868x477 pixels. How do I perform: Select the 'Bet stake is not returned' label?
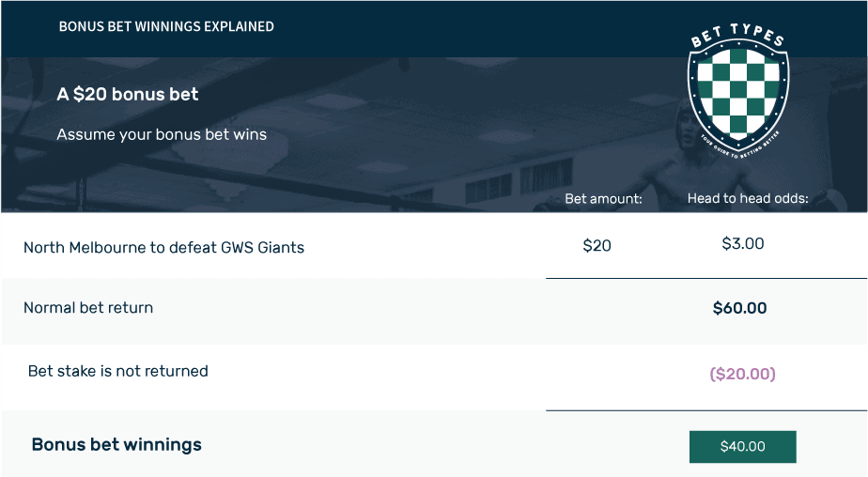[x=118, y=371]
